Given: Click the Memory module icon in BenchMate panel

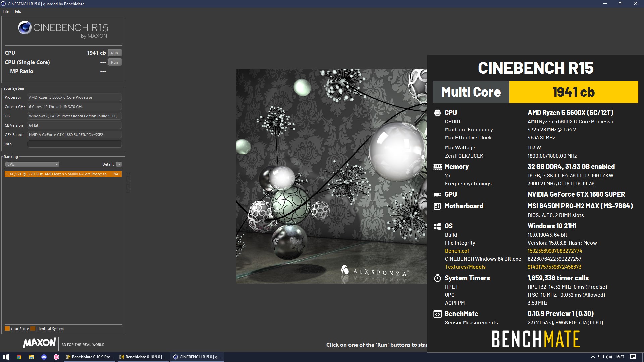Looking at the screenshot, I should [437, 167].
